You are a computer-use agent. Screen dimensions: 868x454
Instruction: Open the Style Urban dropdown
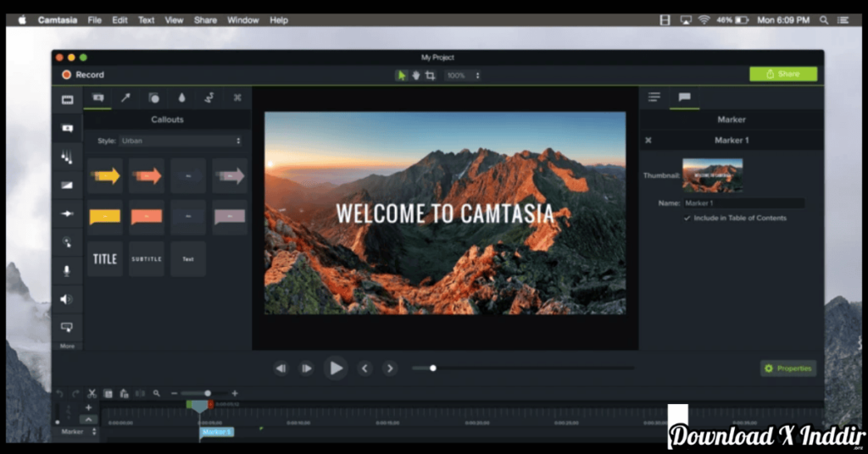click(181, 141)
